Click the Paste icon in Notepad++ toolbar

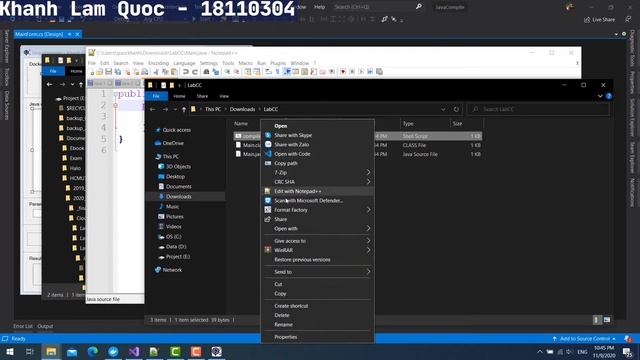pyautogui.click(x=174, y=72)
